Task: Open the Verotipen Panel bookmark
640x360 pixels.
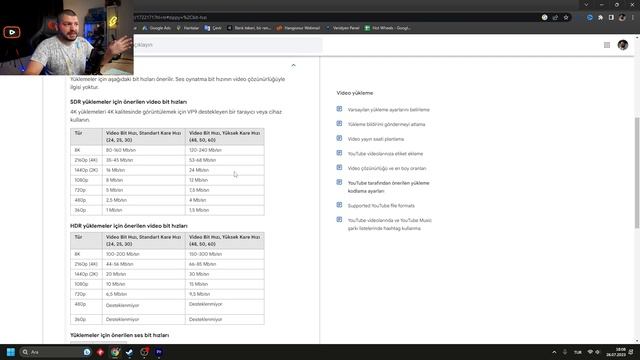Action: (343, 28)
